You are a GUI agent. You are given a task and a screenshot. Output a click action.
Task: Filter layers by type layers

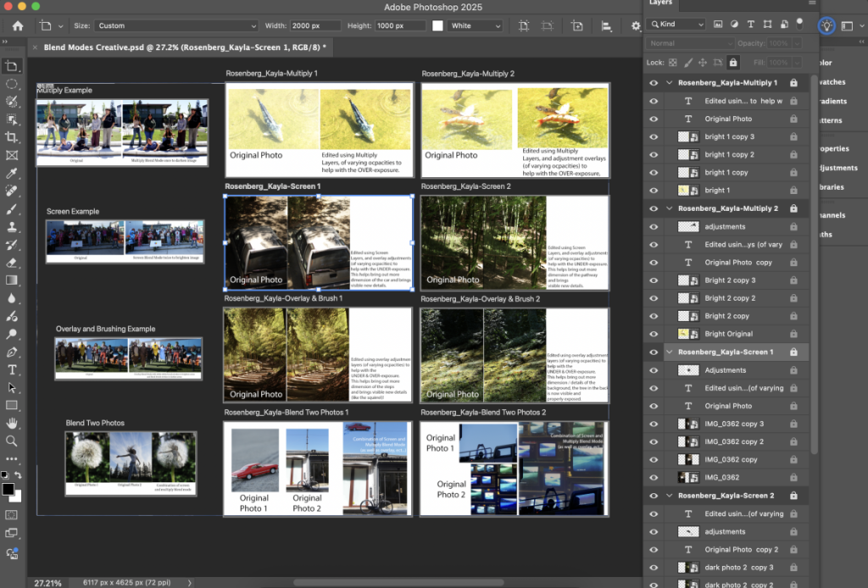[x=751, y=24]
